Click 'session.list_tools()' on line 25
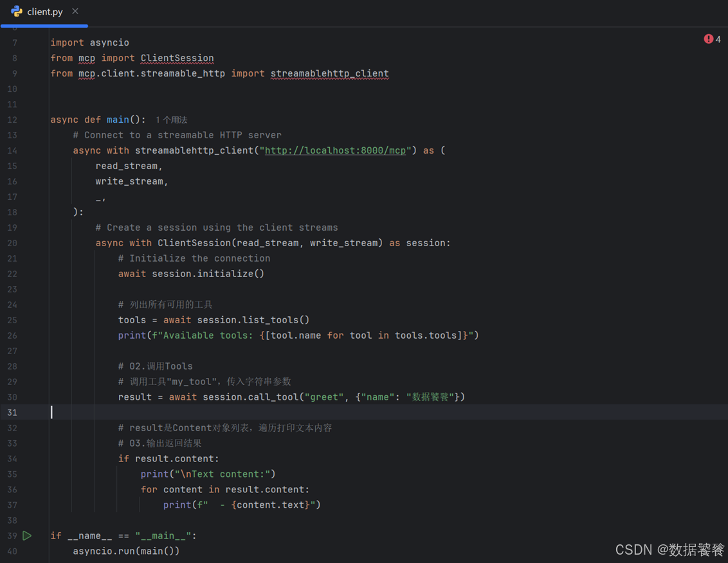728x563 pixels. (x=253, y=320)
